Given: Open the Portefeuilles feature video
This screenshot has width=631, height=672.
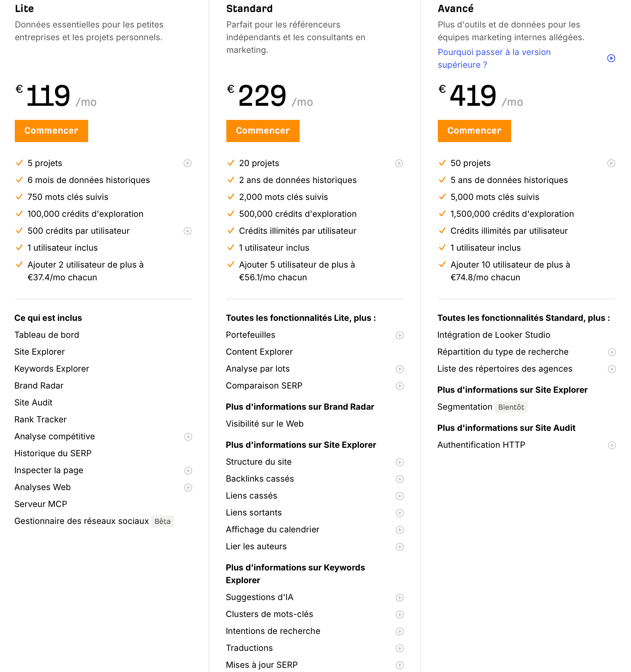Looking at the screenshot, I should pos(399,335).
